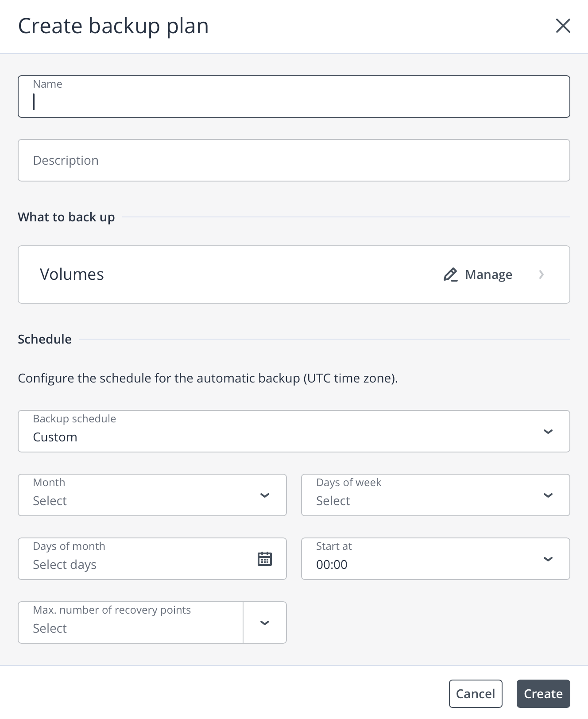
Task: Open the calendar icon in Days of month
Action: click(x=264, y=559)
